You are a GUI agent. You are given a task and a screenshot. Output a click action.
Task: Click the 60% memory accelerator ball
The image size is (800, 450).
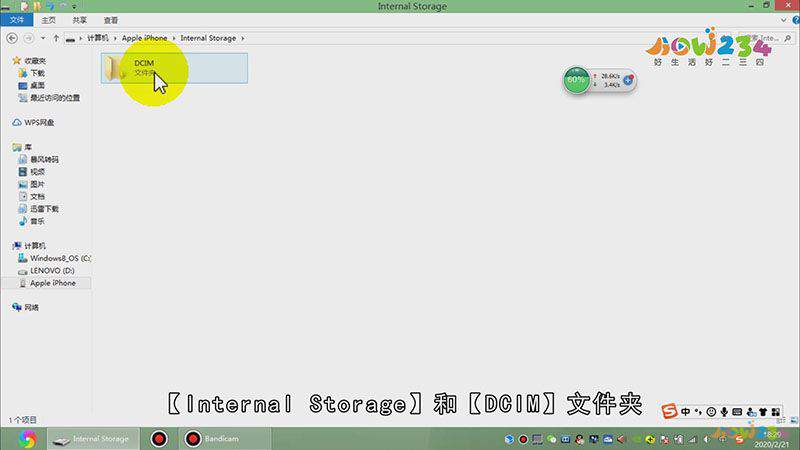(x=576, y=80)
